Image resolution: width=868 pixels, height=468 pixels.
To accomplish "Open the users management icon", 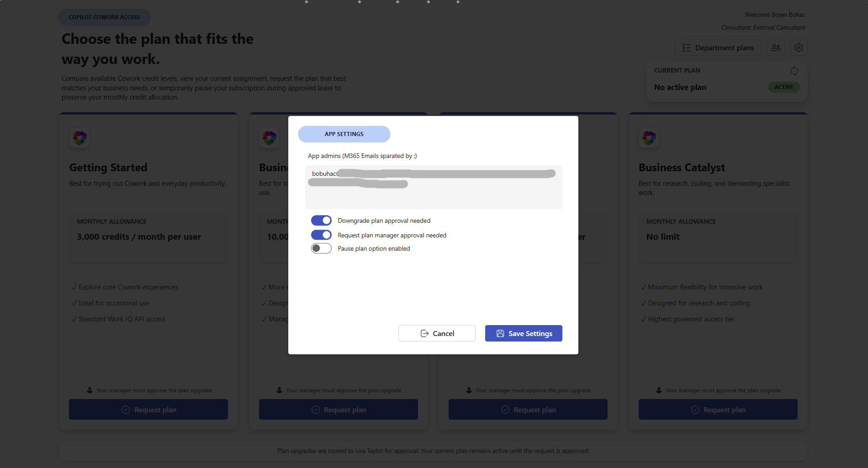I will 776,47.
